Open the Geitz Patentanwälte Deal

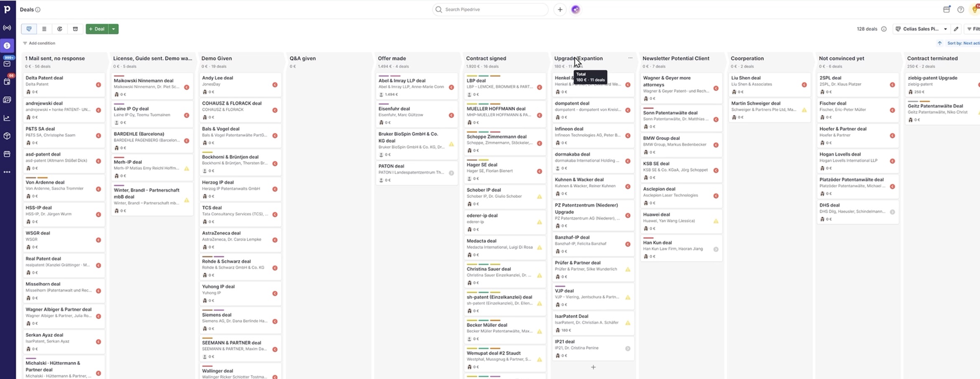943,111
